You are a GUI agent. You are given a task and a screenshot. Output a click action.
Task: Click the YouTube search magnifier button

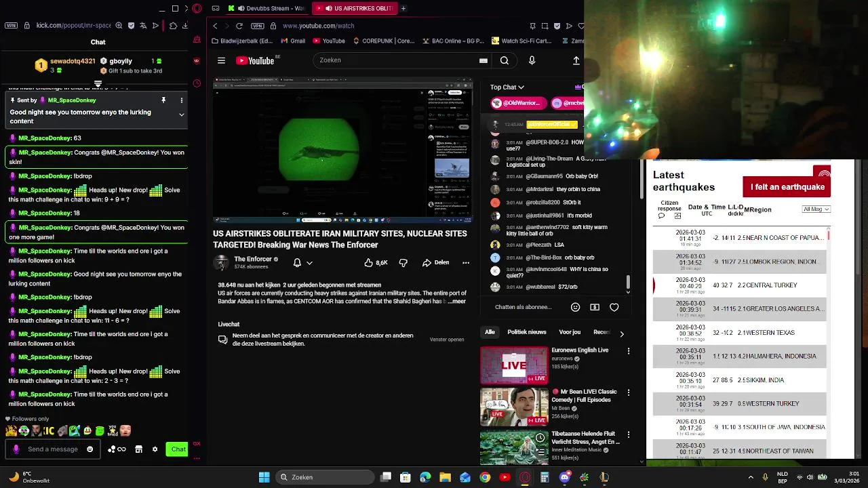click(x=505, y=60)
